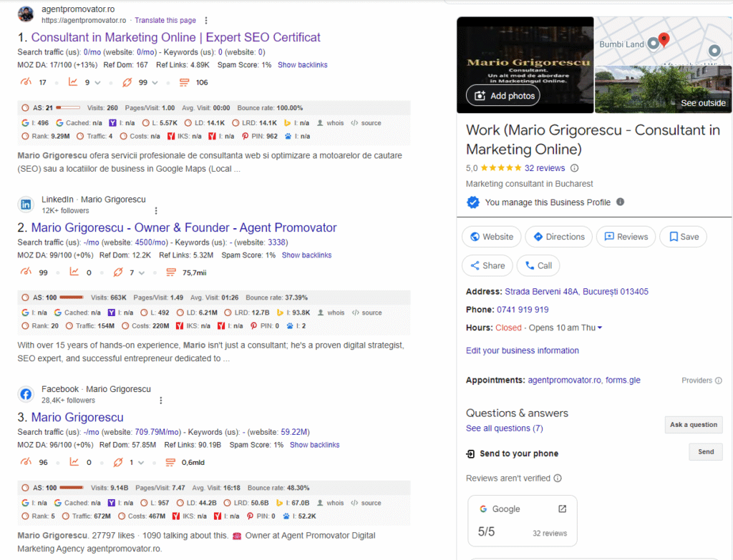Expand the dropdown chevron next to value 99
The image size is (733, 560).
(x=155, y=83)
